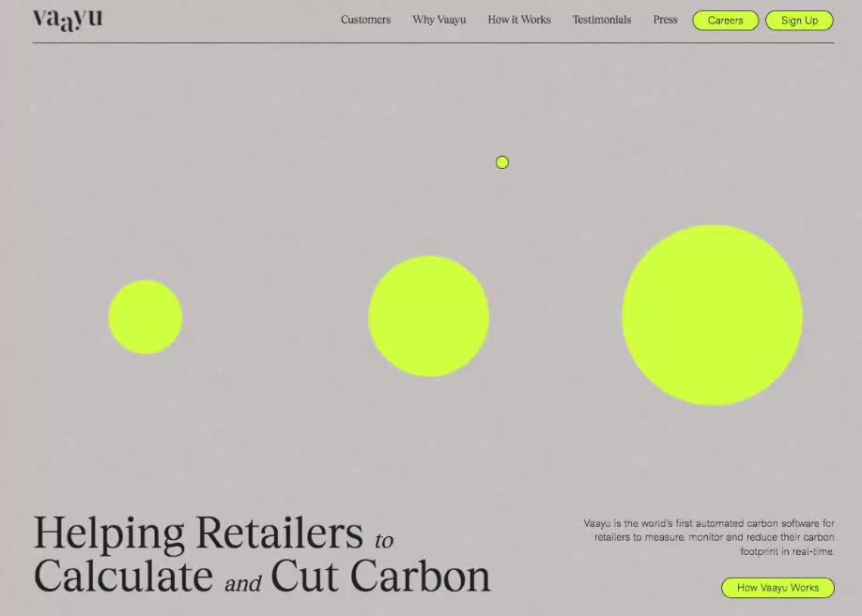Click the Sign Up button
Screen dimensions: 862x616
coord(799,20)
